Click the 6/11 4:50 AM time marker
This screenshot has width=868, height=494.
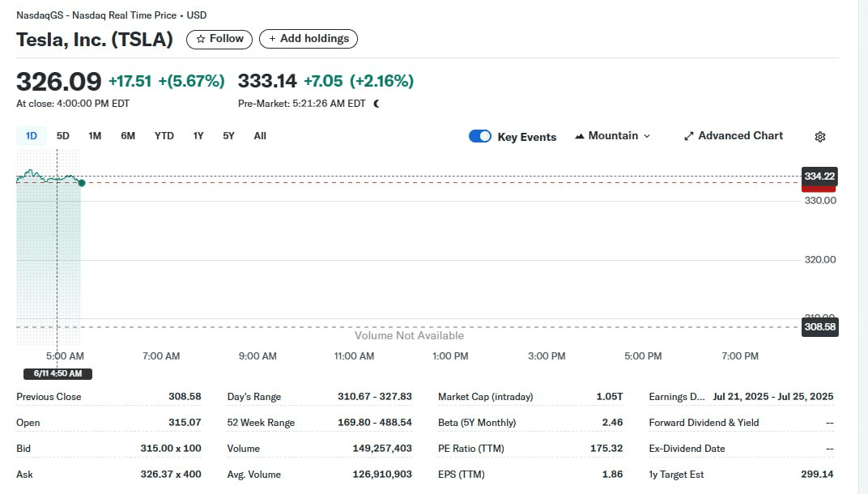pyautogui.click(x=57, y=374)
